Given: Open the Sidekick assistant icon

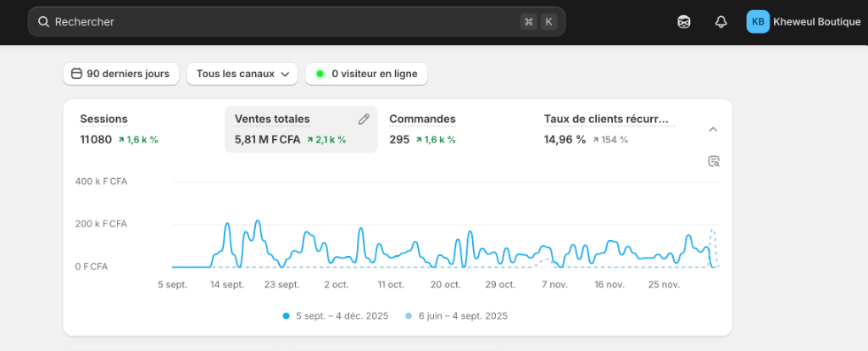Looking at the screenshot, I should [684, 22].
